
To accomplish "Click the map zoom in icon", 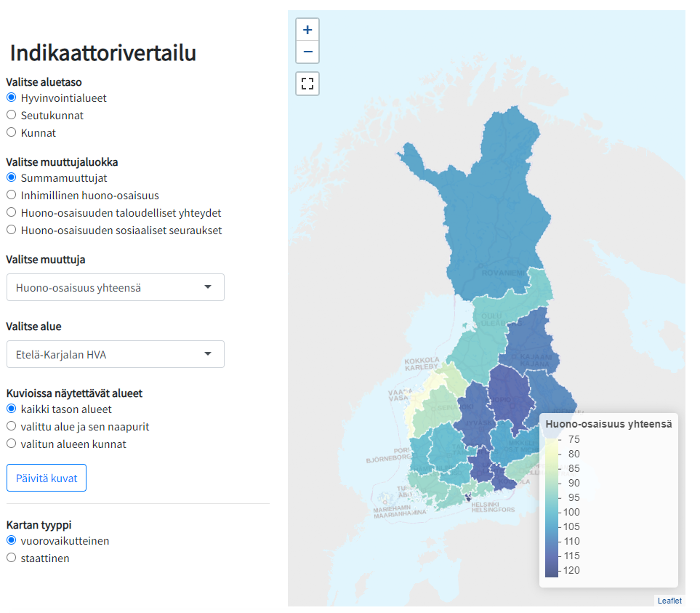I will (x=307, y=29).
